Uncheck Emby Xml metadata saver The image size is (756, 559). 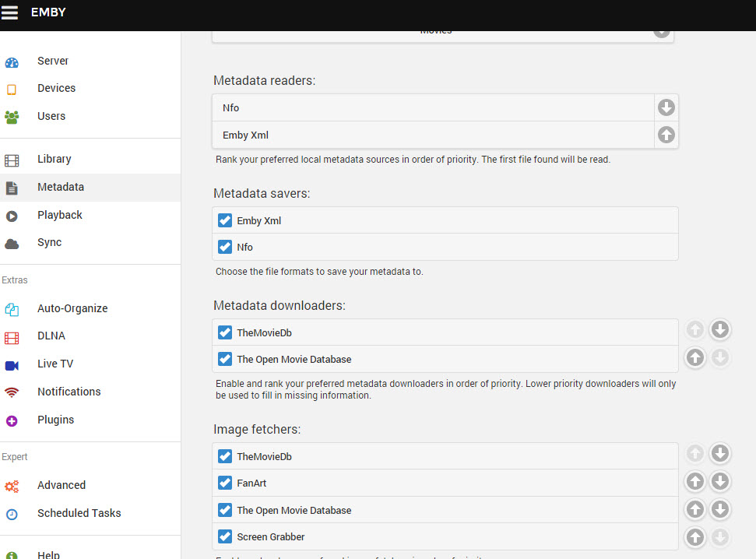point(225,221)
